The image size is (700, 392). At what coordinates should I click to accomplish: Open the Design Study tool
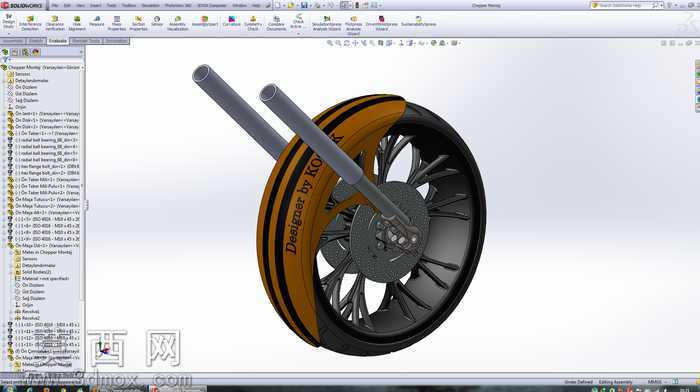(8, 22)
